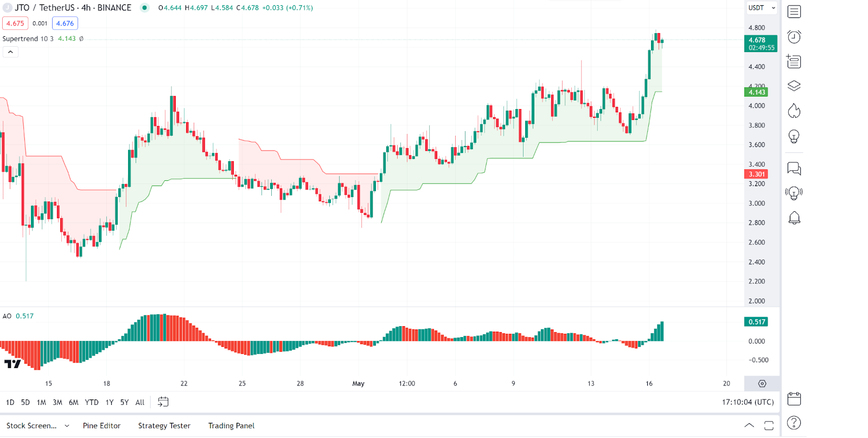
Task: Open chart settings gear icon
Action: tap(762, 384)
